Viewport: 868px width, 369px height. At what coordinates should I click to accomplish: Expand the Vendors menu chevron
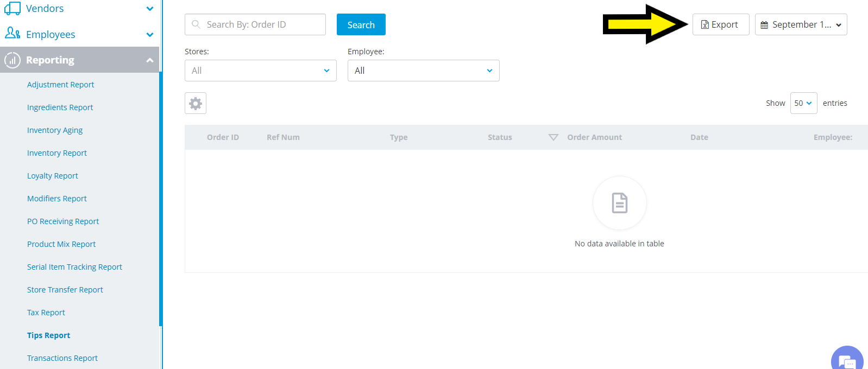pos(150,9)
